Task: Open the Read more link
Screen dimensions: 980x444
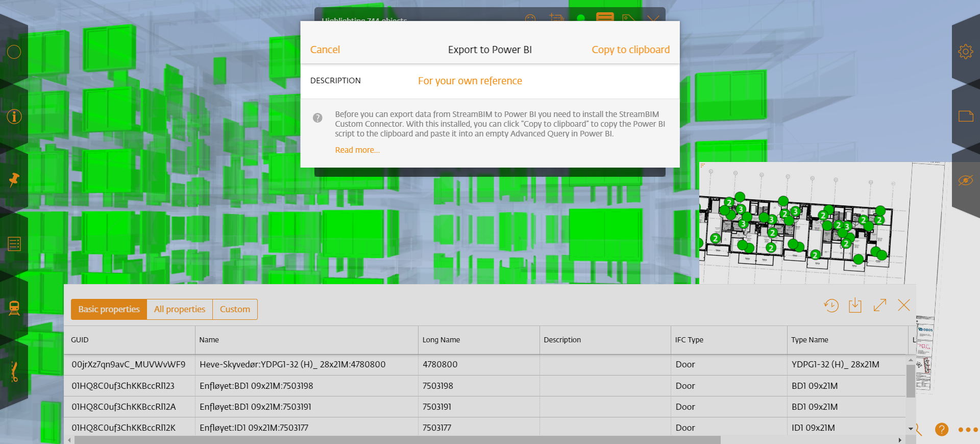Action: coord(357,150)
